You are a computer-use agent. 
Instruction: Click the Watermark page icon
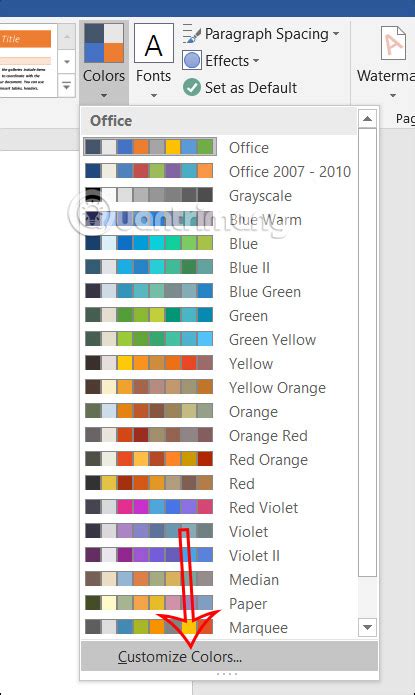coord(393,43)
